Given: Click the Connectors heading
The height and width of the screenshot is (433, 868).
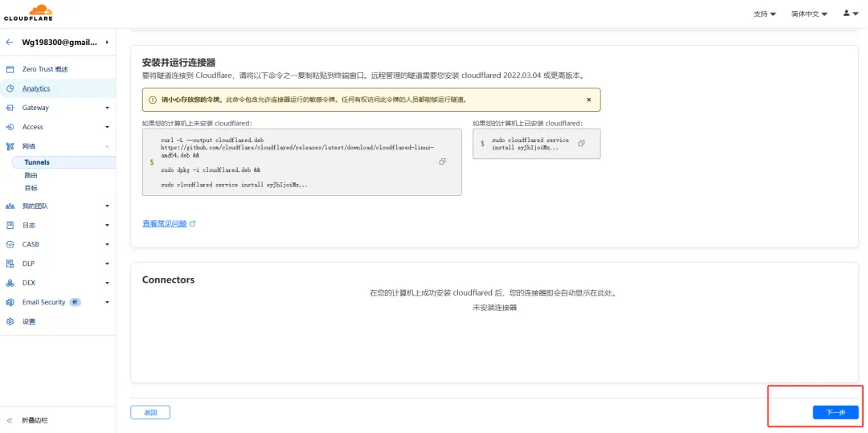Looking at the screenshot, I should [x=168, y=280].
